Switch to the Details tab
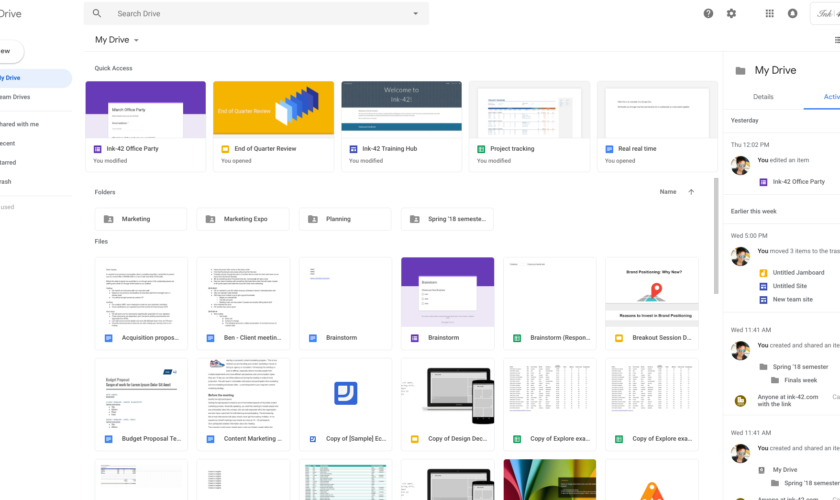 pos(763,97)
